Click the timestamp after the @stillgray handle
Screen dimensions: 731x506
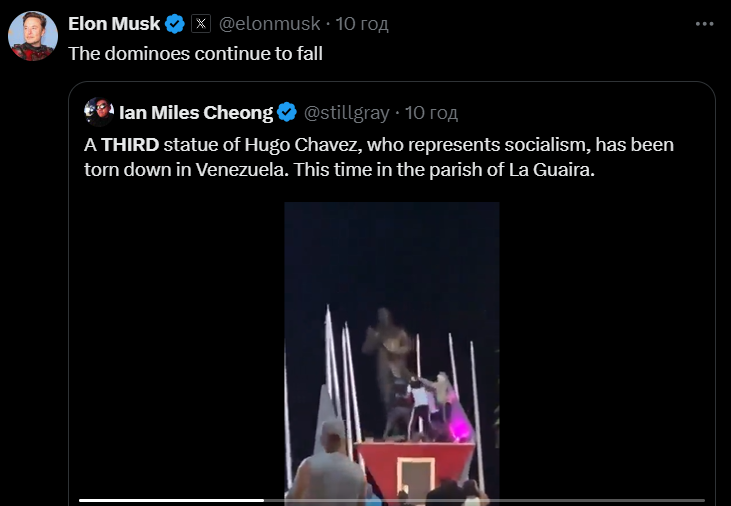[x=432, y=111]
